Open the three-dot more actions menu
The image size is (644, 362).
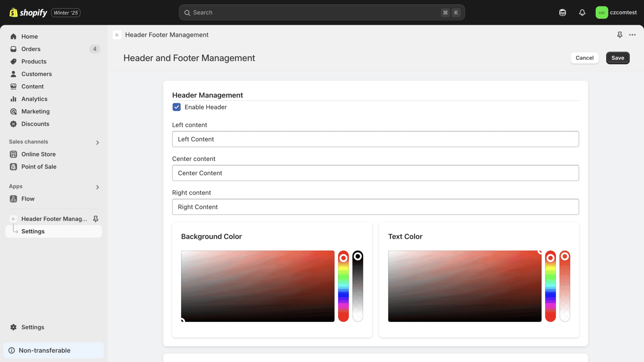click(x=632, y=35)
